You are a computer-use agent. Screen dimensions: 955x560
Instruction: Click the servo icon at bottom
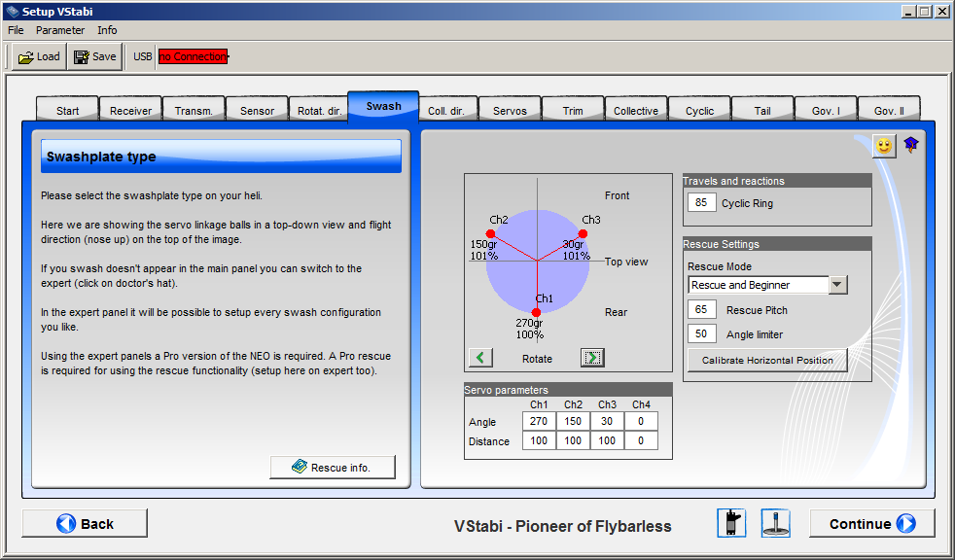coord(731,523)
